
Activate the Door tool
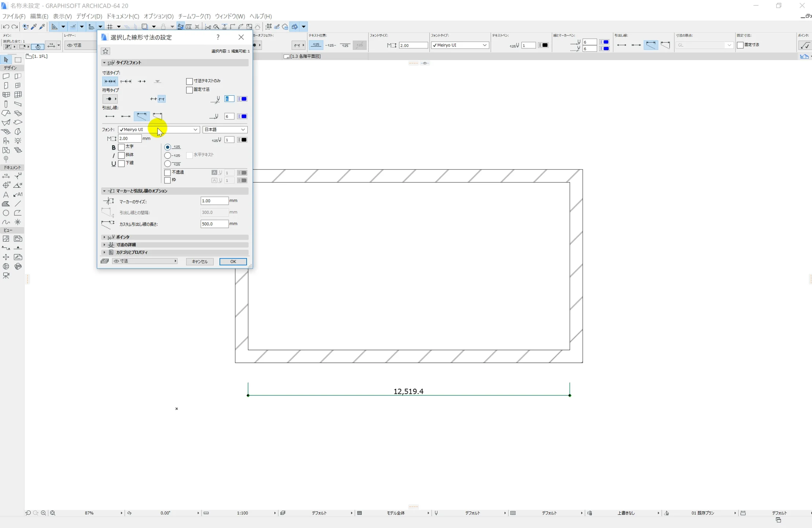click(x=6, y=85)
